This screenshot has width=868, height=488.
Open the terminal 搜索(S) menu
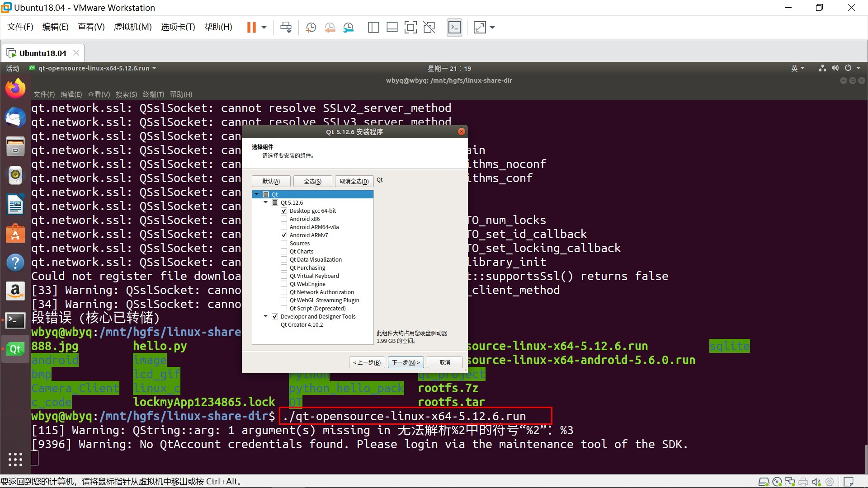[x=126, y=94]
